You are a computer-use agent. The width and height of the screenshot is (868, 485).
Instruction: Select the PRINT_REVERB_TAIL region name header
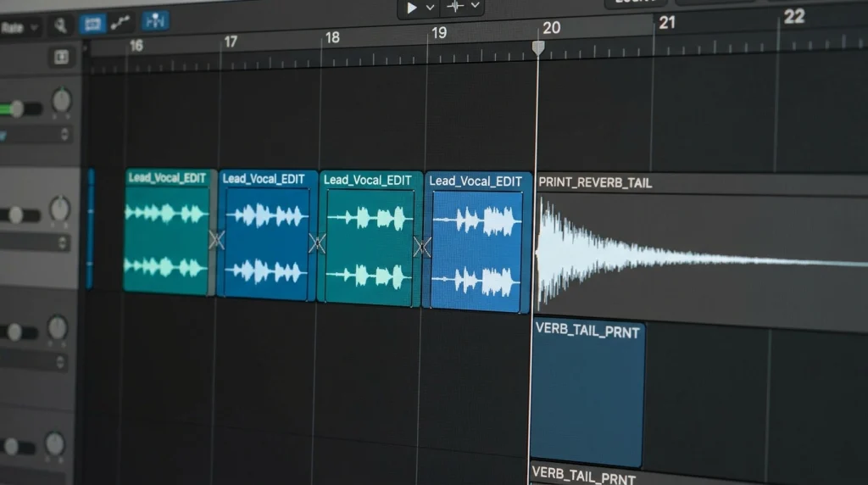coord(701,183)
